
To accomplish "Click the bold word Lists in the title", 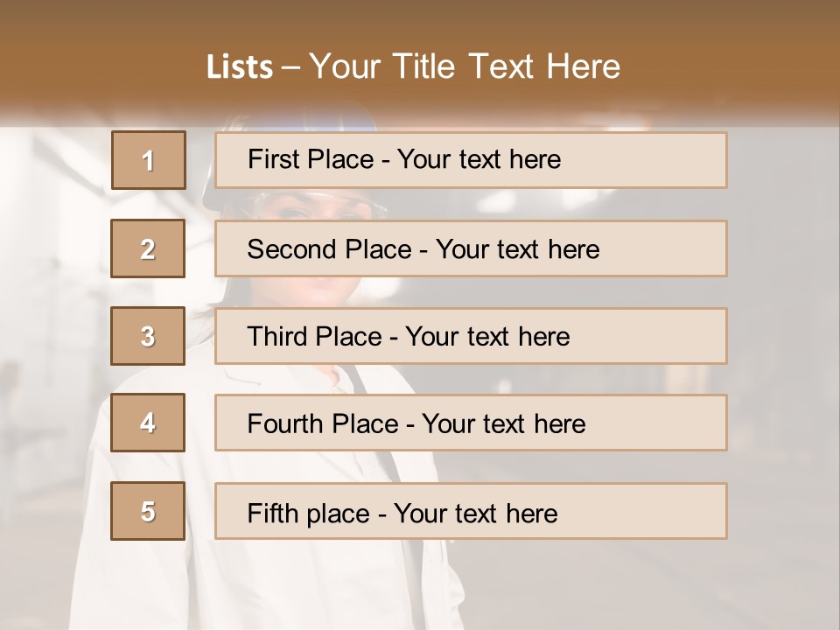I will 240,67.
